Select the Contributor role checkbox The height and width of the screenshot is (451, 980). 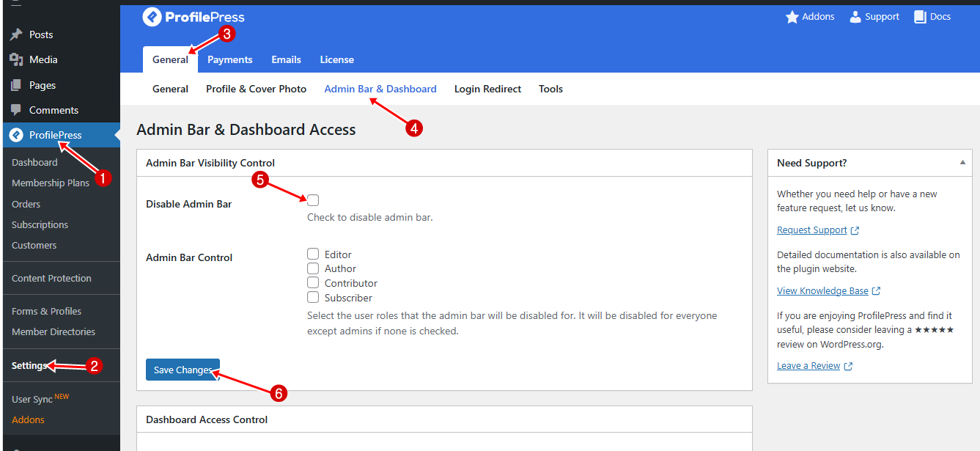click(313, 283)
